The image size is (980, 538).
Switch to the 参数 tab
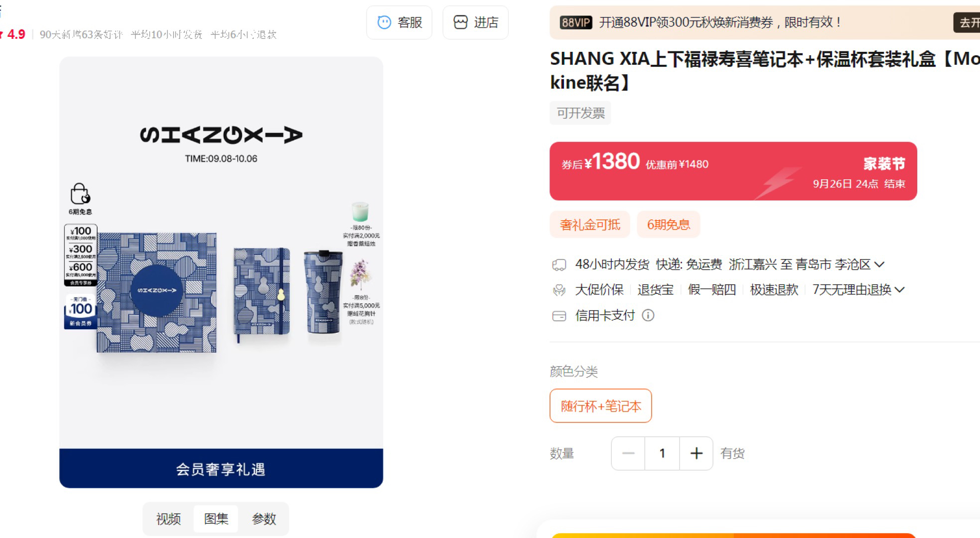(264, 519)
